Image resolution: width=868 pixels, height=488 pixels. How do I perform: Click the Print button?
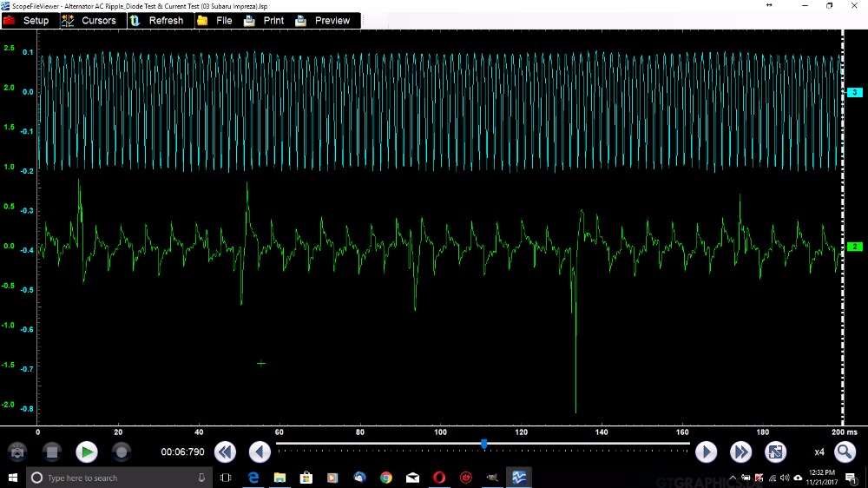coord(265,21)
